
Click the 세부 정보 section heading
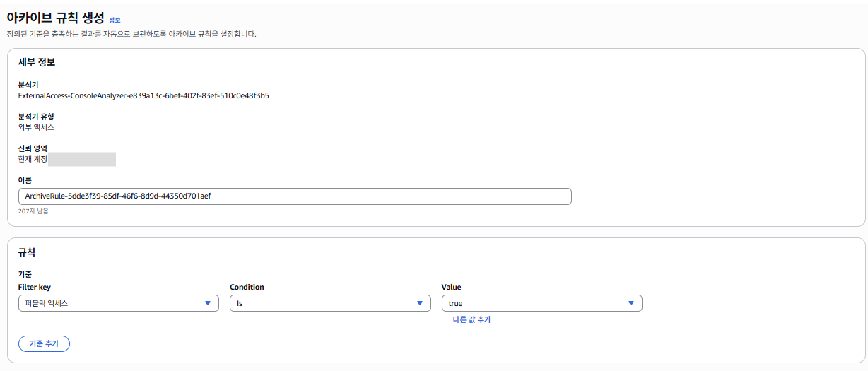37,62
